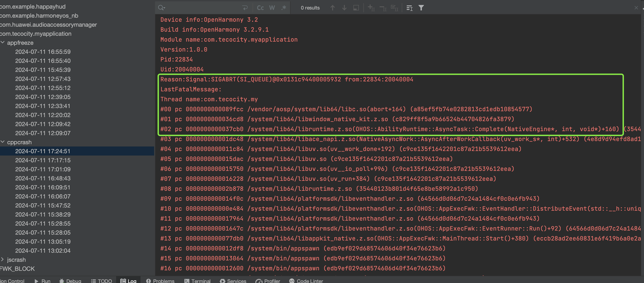Open appfreeze log 2024-07-11 16:55:59
644x283 pixels.
pos(43,52)
